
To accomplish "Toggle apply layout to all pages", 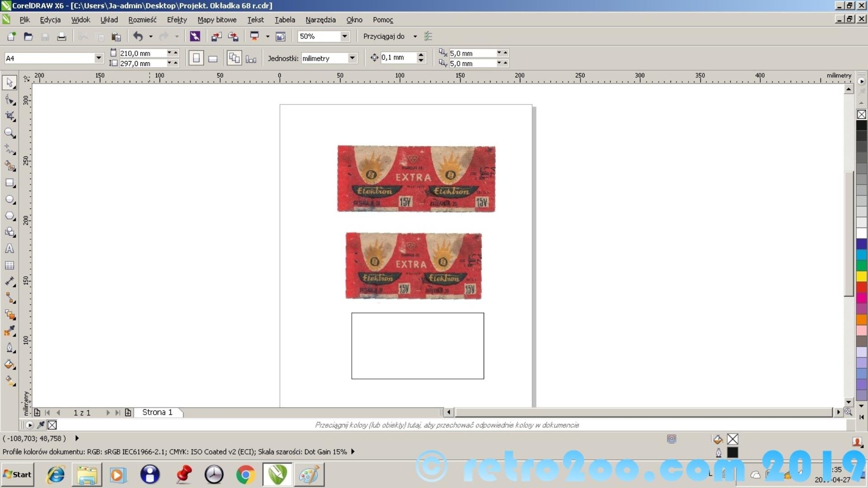I will click(x=234, y=58).
